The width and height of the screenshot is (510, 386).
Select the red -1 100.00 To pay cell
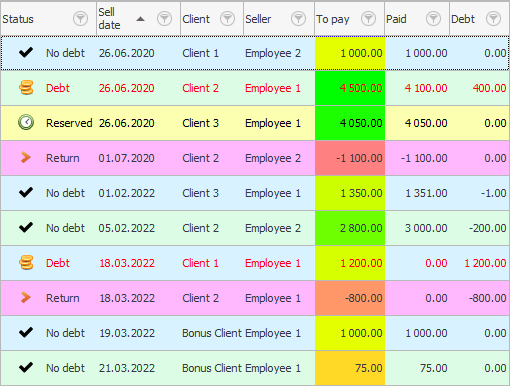point(350,158)
